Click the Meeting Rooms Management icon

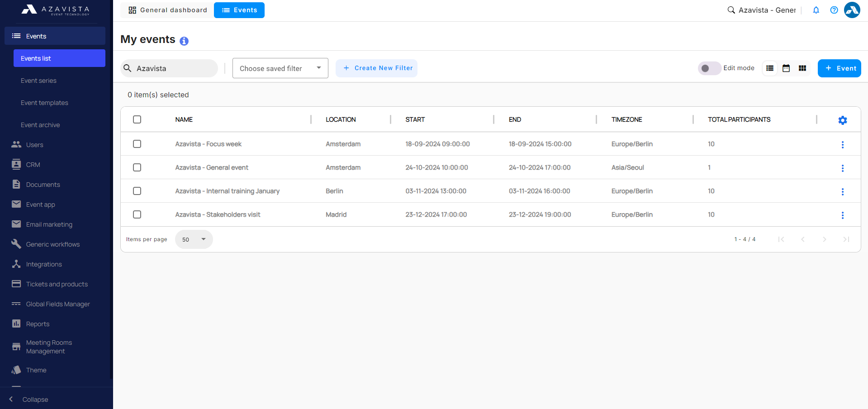[x=16, y=347]
